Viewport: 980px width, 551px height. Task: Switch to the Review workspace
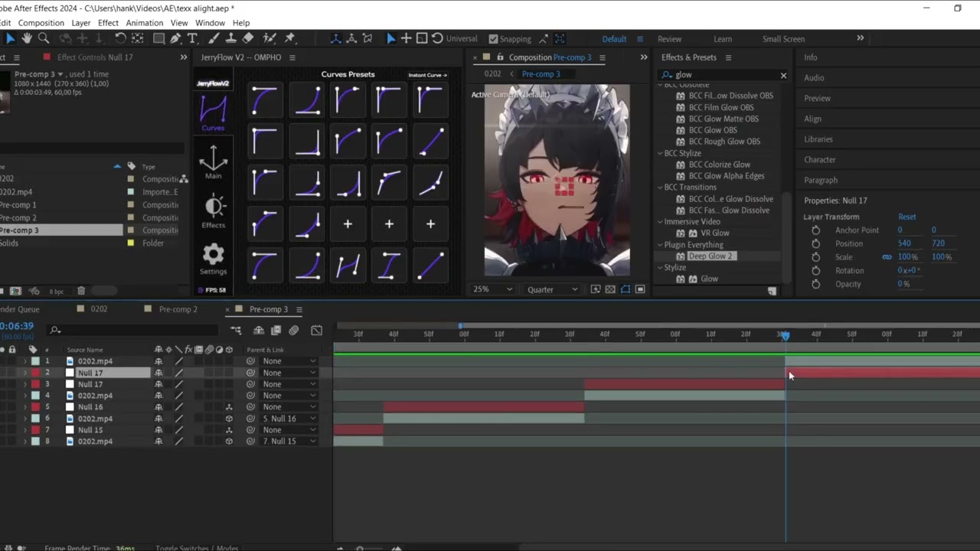669,39
